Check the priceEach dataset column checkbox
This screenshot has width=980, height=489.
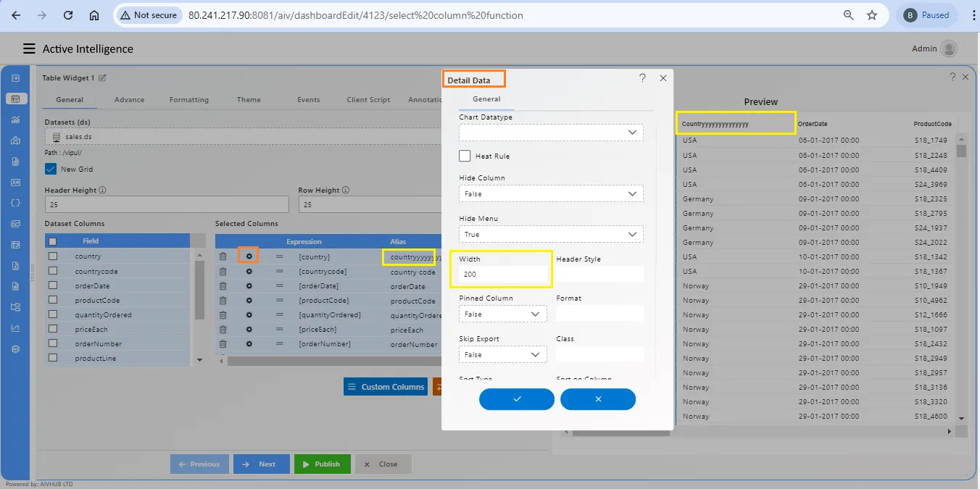52,329
